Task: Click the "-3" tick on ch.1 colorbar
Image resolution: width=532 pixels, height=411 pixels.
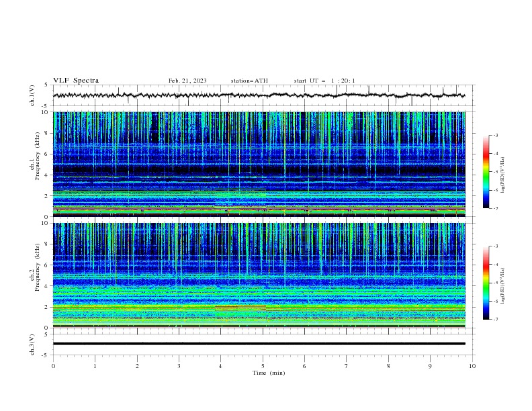Action: click(495, 135)
